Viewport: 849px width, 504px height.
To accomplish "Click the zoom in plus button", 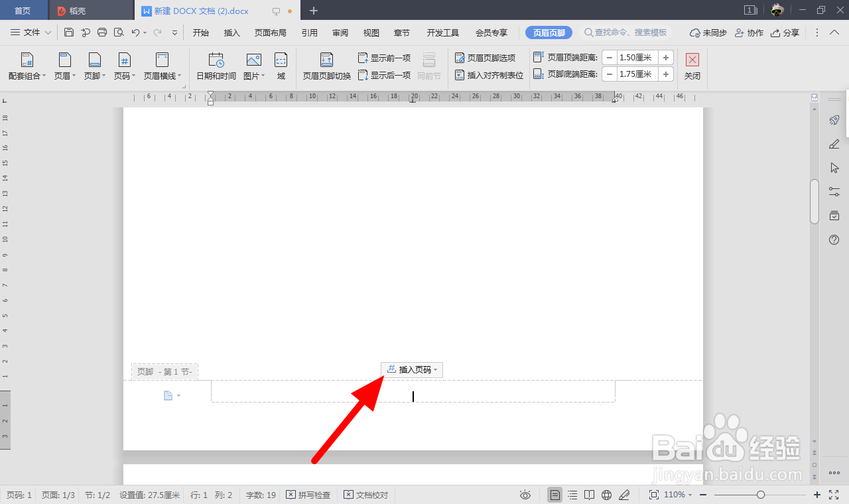I will pos(817,495).
